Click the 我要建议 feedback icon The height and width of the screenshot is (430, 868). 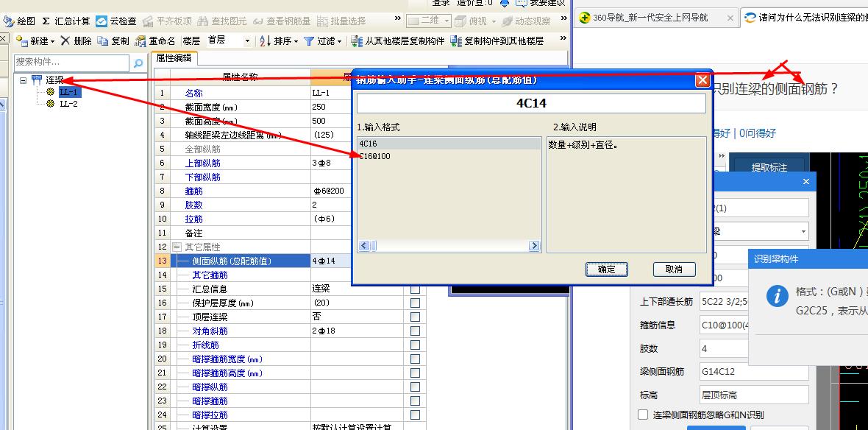[x=521, y=3]
